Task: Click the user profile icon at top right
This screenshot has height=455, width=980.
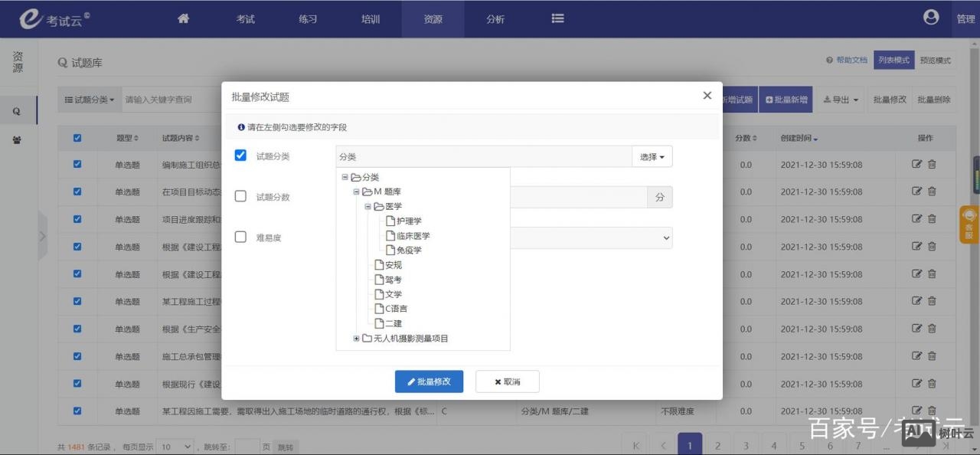Action: [930, 16]
